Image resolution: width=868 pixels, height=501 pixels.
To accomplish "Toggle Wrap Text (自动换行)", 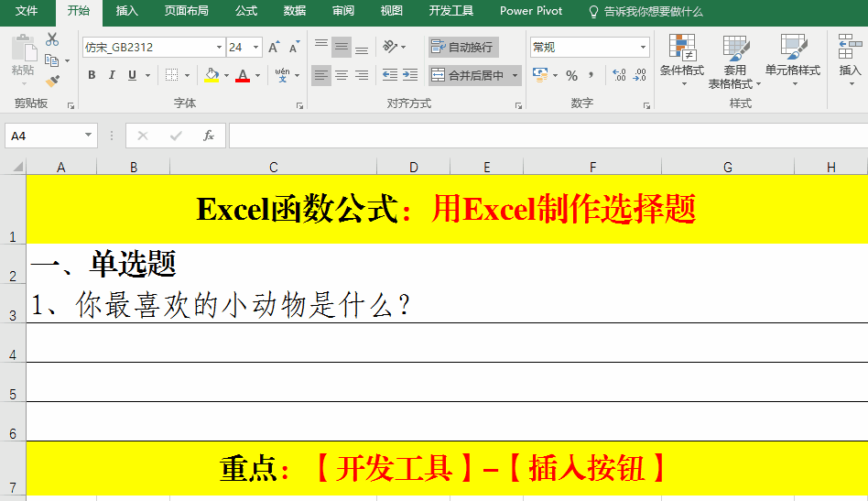I will [463, 48].
